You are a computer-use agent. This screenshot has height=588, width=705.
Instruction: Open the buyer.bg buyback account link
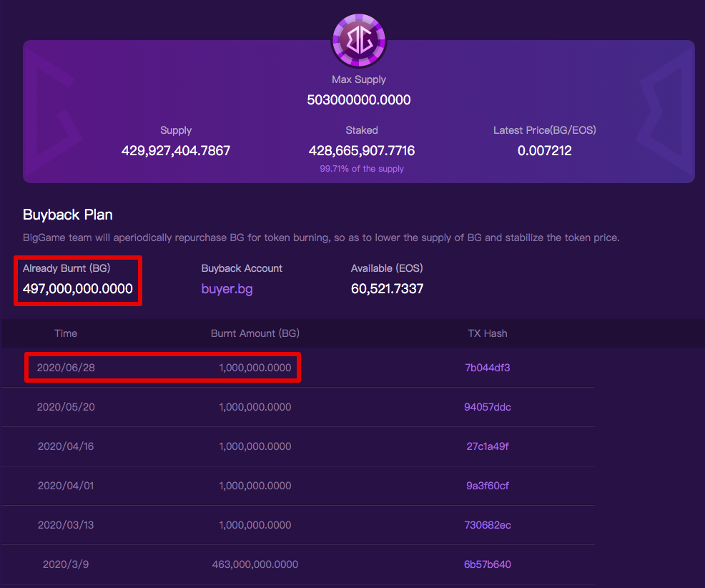coord(227,289)
